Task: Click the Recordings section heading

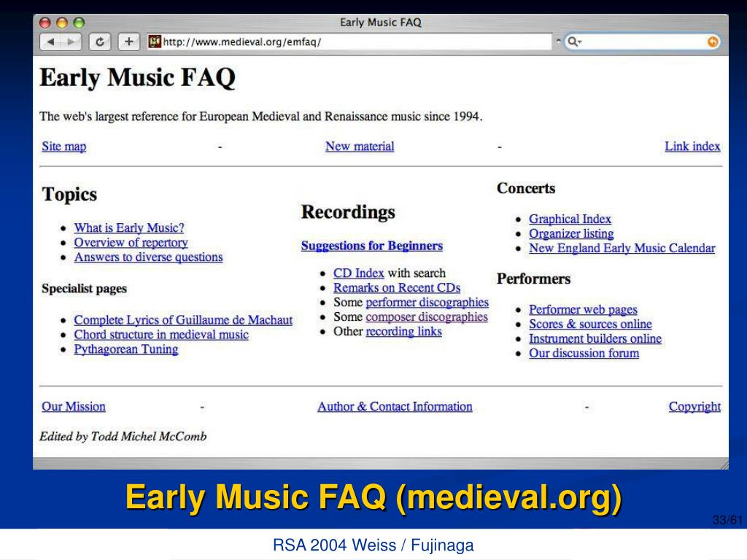Action: pyautogui.click(x=348, y=212)
